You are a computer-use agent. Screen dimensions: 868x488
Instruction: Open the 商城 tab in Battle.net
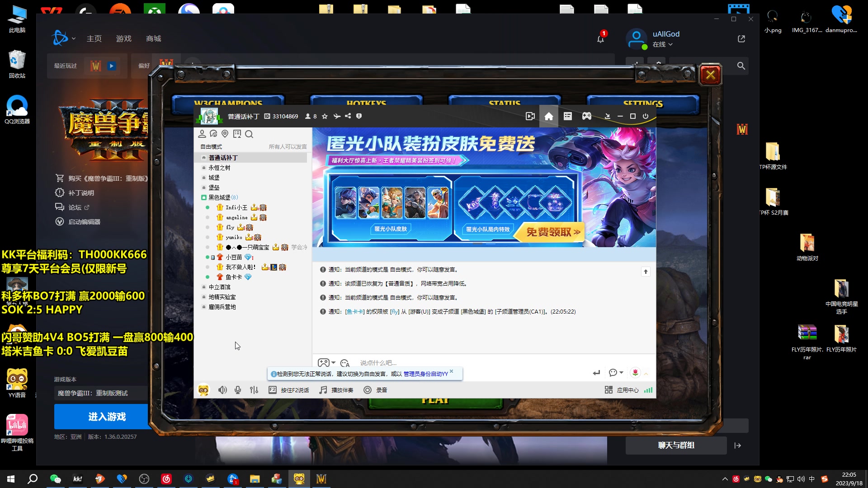(154, 39)
